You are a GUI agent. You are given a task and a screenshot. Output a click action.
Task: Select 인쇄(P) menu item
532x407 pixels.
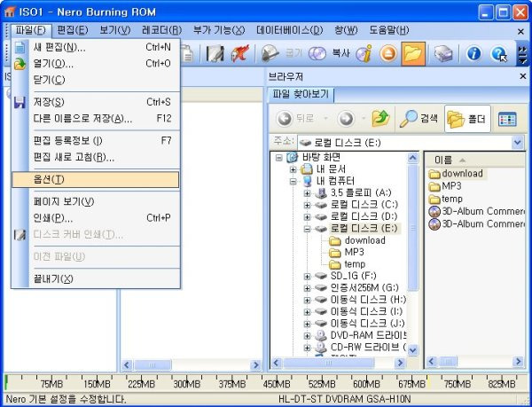pos(96,218)
